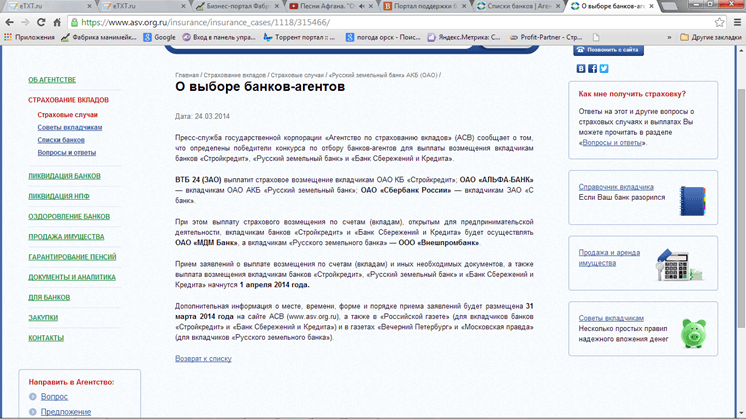This screenshot has height=419, width=746.
Task: Click the Вопрос link under Направить в Агентство
Action: coord(54,396)
